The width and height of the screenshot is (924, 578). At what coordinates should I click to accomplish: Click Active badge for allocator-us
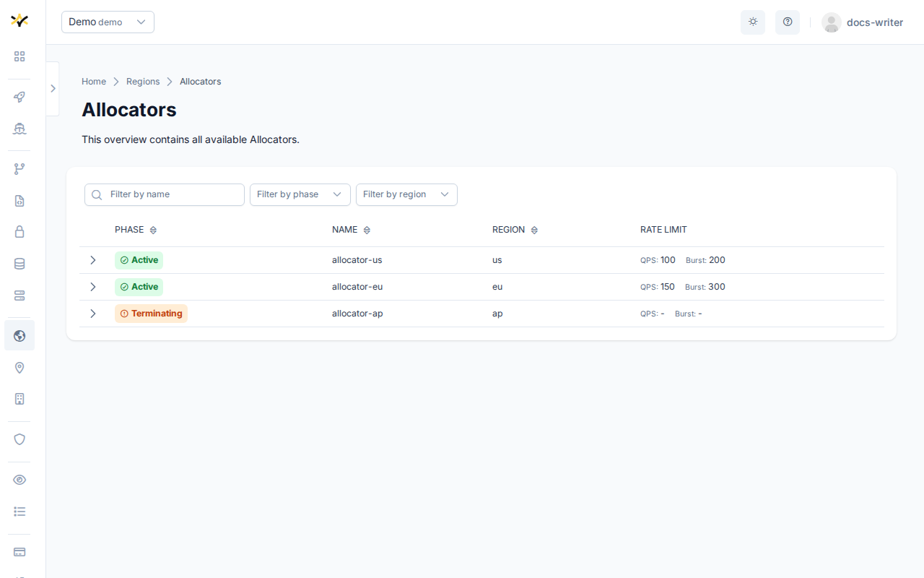pyautogui.click(x=139, y=260)
